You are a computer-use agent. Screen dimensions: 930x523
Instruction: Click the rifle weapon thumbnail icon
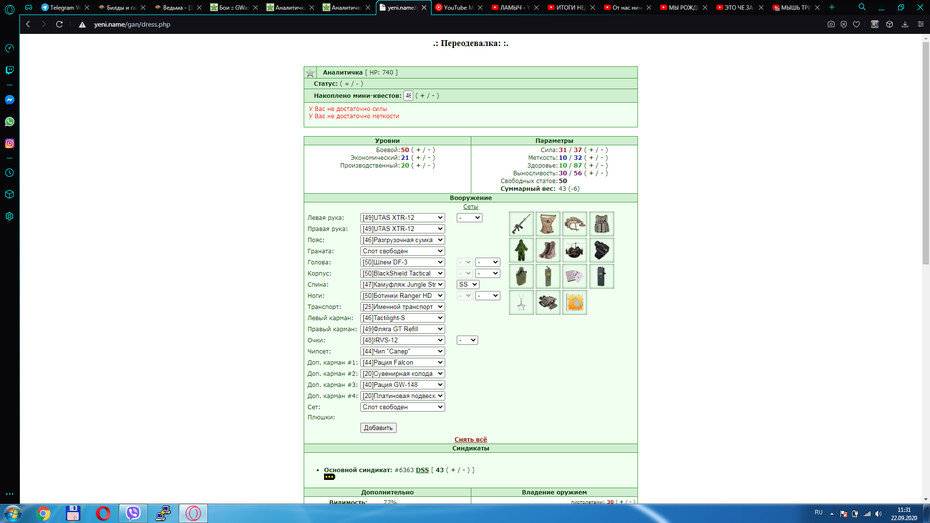coord(521,224)
